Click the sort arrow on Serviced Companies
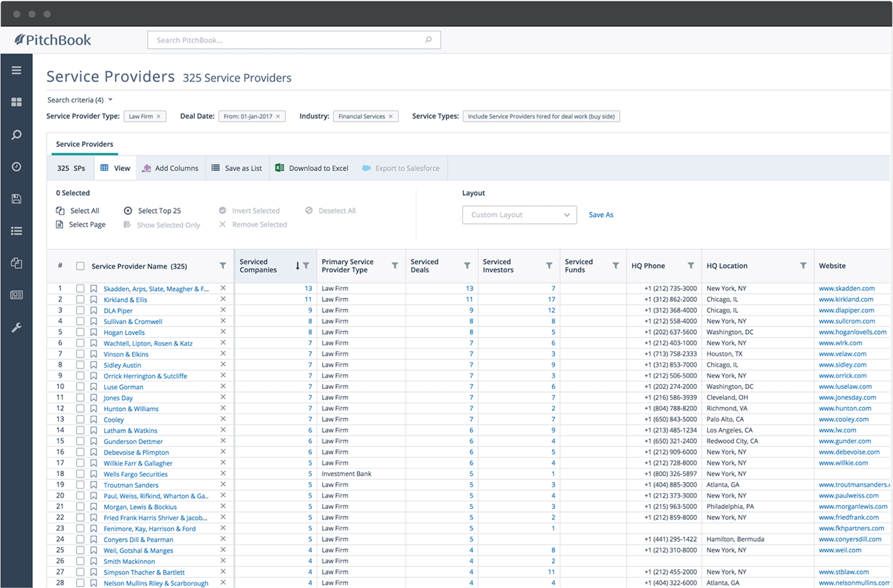 click(297, 266)
